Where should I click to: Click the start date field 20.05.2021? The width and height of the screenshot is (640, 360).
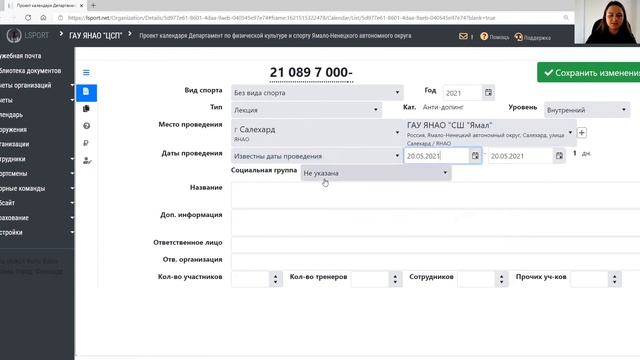437,156
